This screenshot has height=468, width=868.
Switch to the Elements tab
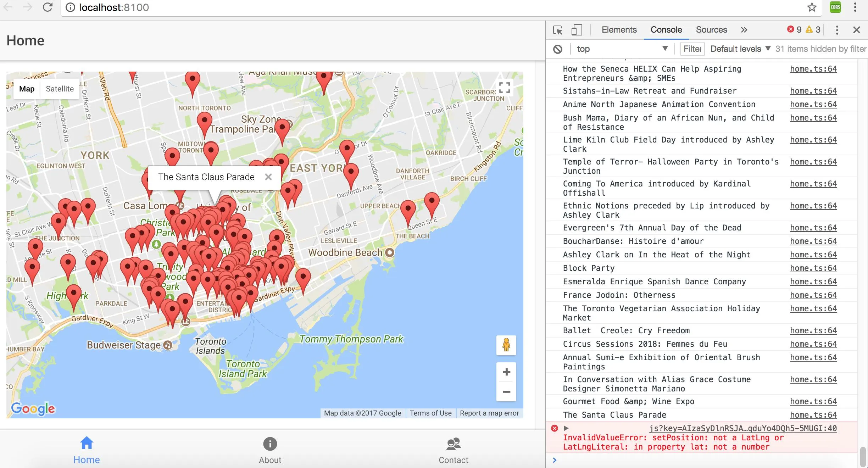[x=619, y=30]
